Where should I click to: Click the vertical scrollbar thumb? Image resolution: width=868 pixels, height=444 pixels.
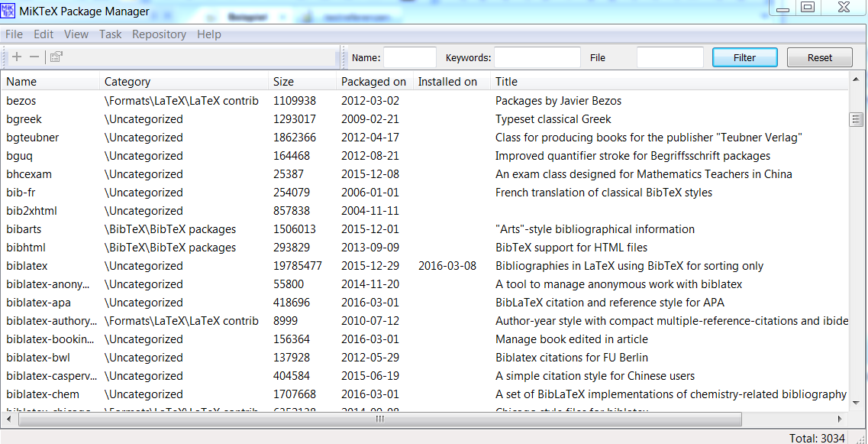pyautogui.click(x=857, y=119)
